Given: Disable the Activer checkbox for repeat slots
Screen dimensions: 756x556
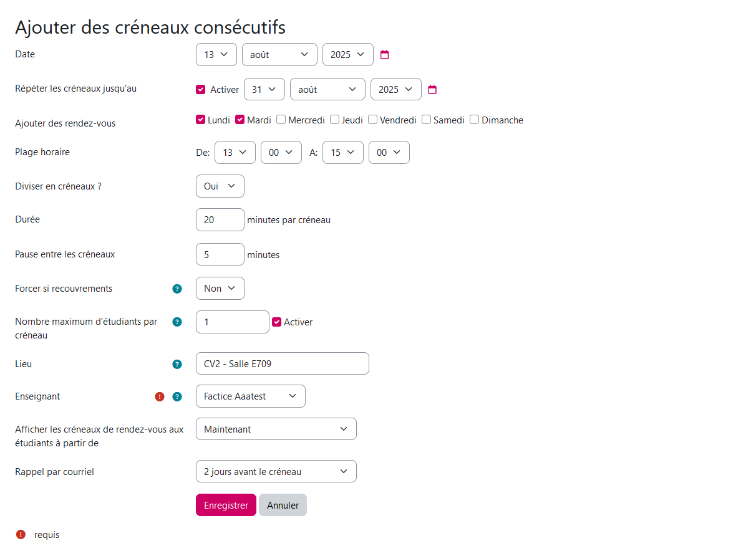Looking at the screenshot, I should pos(201,89).
